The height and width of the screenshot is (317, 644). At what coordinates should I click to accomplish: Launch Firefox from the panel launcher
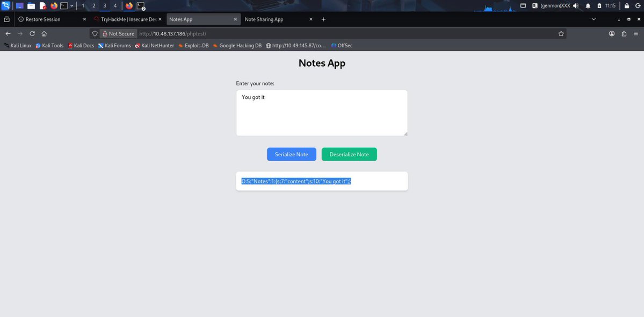54,6
